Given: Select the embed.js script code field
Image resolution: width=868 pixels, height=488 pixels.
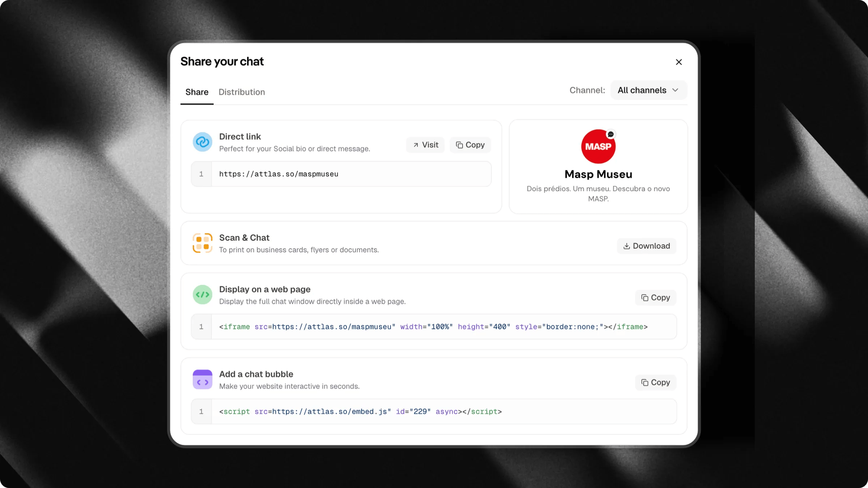Looking at the screenshot, I should pyautogui.click(x=434, y=411).
